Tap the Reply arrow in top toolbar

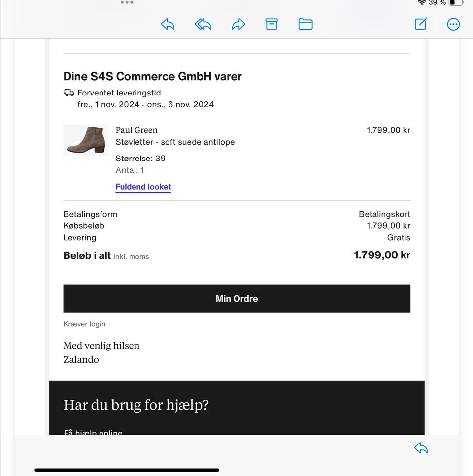[168, 24]
